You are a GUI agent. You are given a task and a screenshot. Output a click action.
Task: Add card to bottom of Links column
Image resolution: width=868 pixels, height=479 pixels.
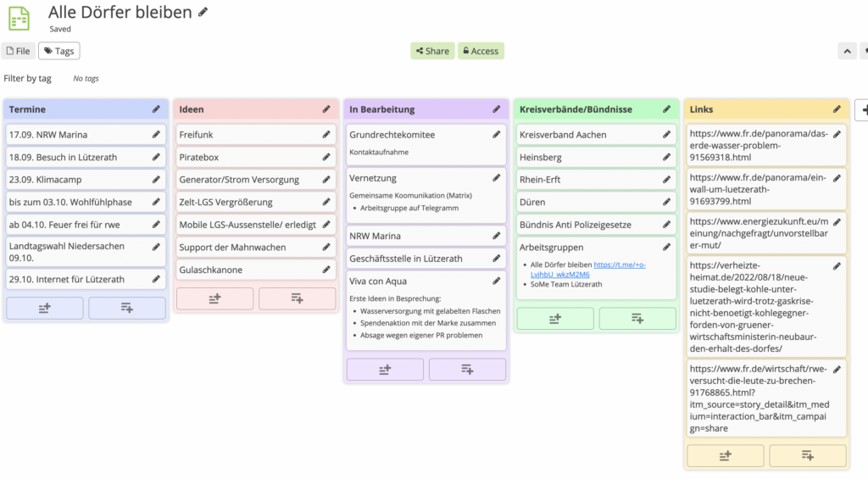point(807,456)
